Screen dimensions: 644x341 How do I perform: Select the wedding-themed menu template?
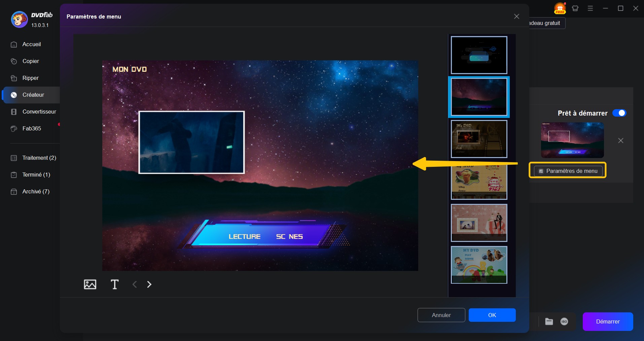click(x=479, y=223)
